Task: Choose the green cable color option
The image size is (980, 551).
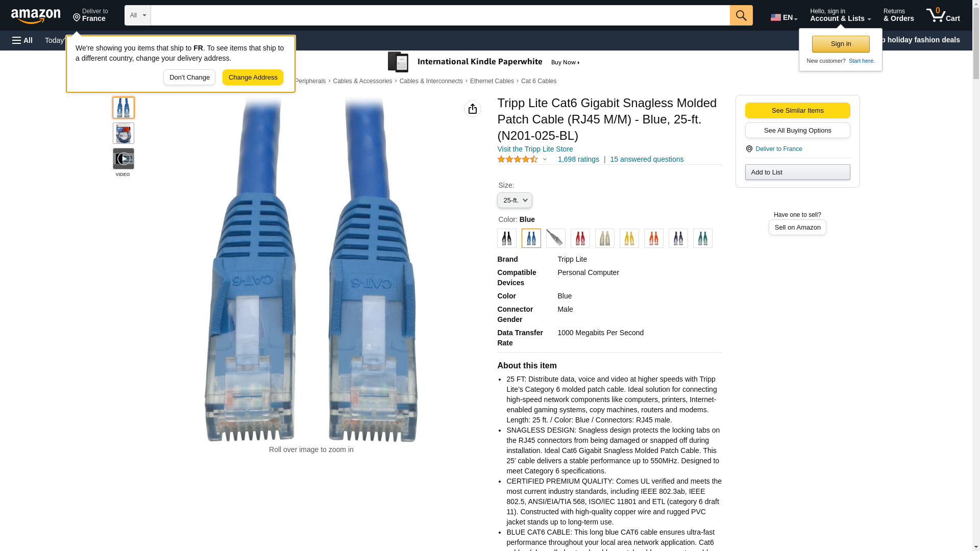Action: click(702, 238)
